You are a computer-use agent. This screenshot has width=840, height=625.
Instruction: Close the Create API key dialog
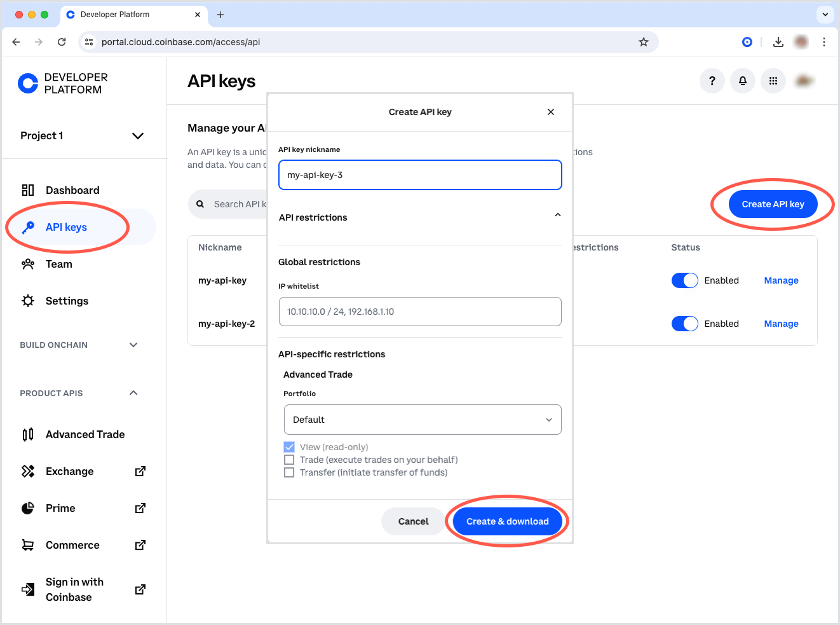click(x=550, y=112)
